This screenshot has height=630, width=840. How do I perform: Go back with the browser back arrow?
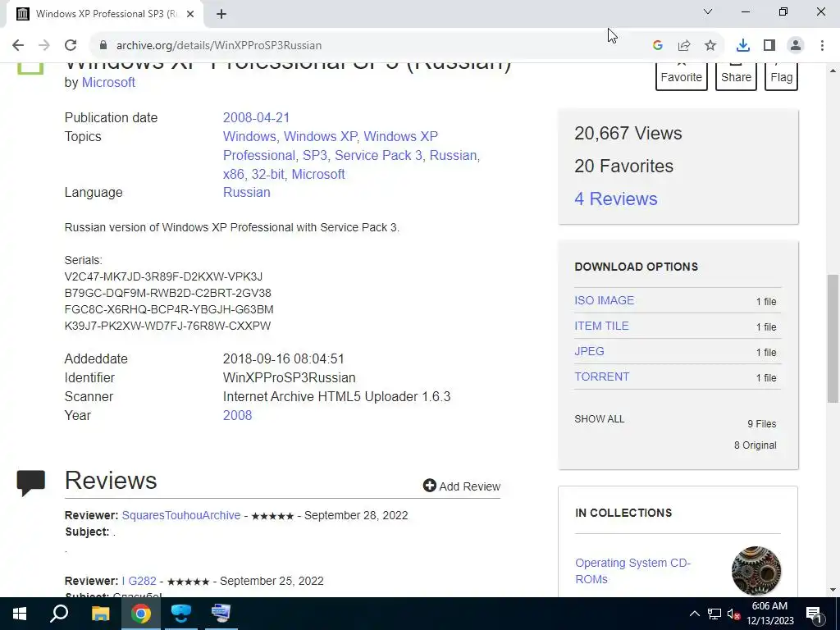18,46
